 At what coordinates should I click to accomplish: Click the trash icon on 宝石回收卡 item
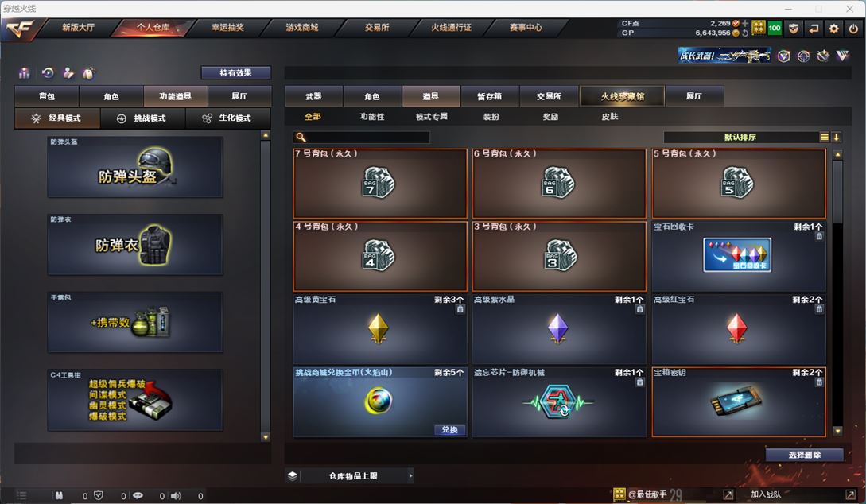point(819,236)
